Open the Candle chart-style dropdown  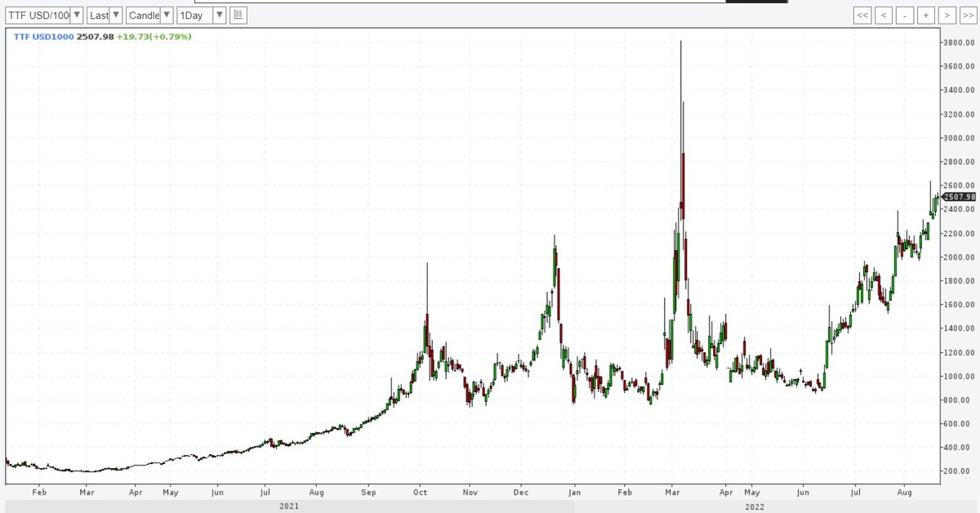149,16
